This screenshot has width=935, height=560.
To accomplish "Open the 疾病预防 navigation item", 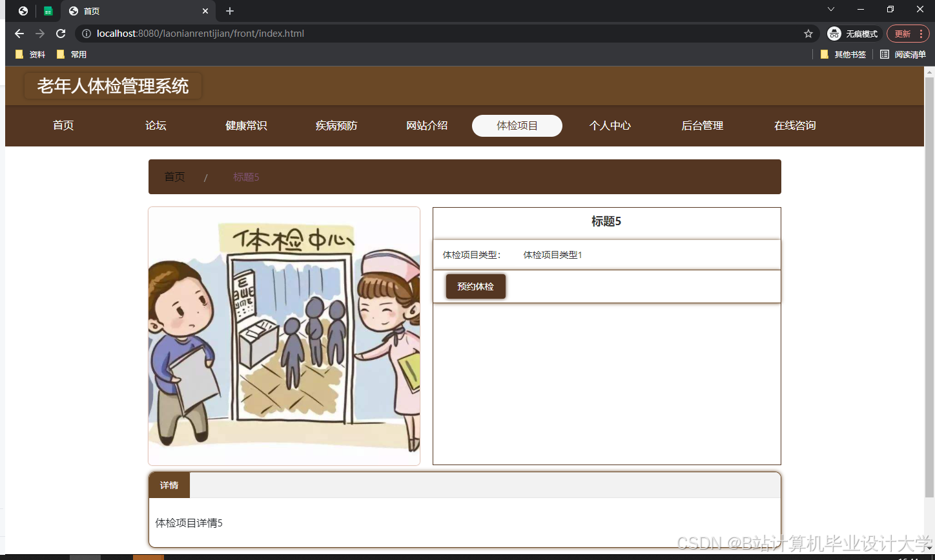I will point(336,126).
